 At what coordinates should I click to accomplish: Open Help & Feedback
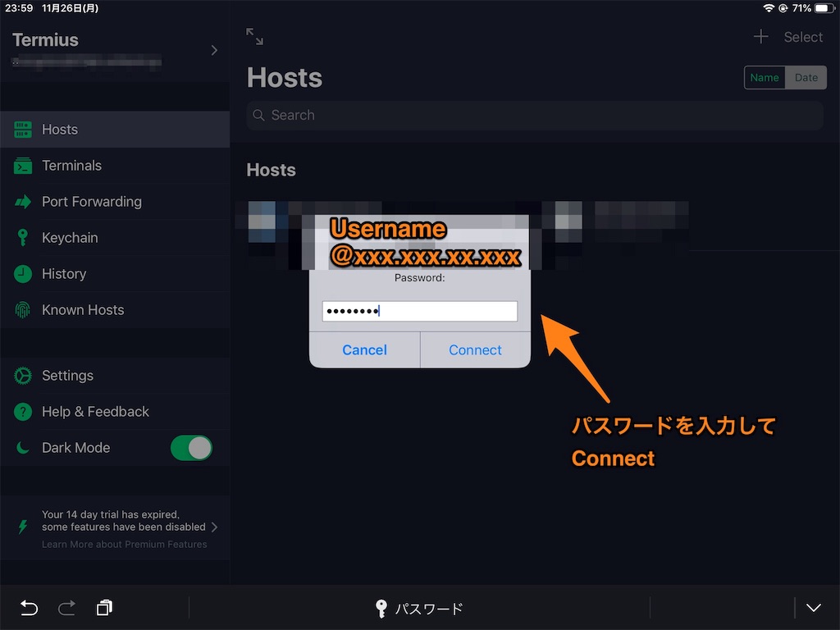pos(115,412)
